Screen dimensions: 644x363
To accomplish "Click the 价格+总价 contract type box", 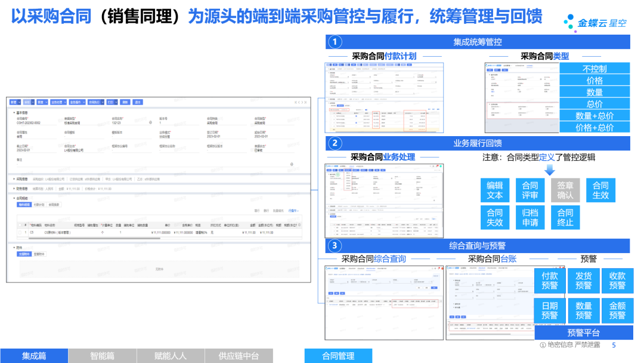I will pyautogui.click(x=595, y=127).
